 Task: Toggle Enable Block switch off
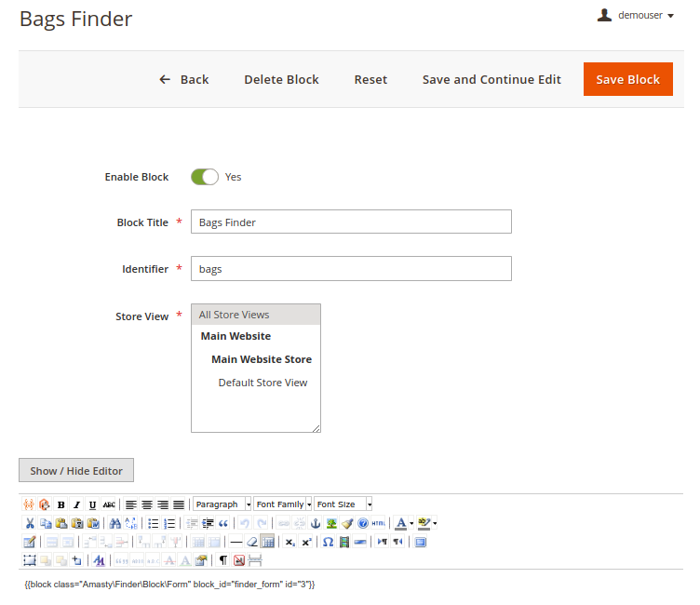[204, 177]
